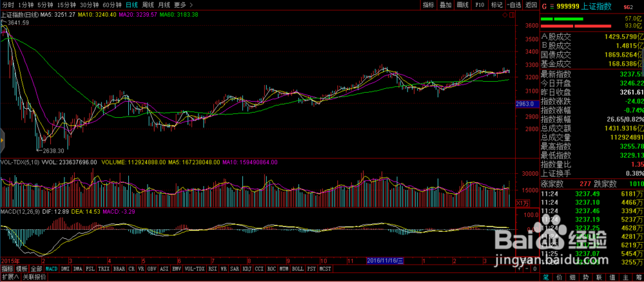Select the VR indicator
Screen dimensions: 644x282
[x=141, y=269]
